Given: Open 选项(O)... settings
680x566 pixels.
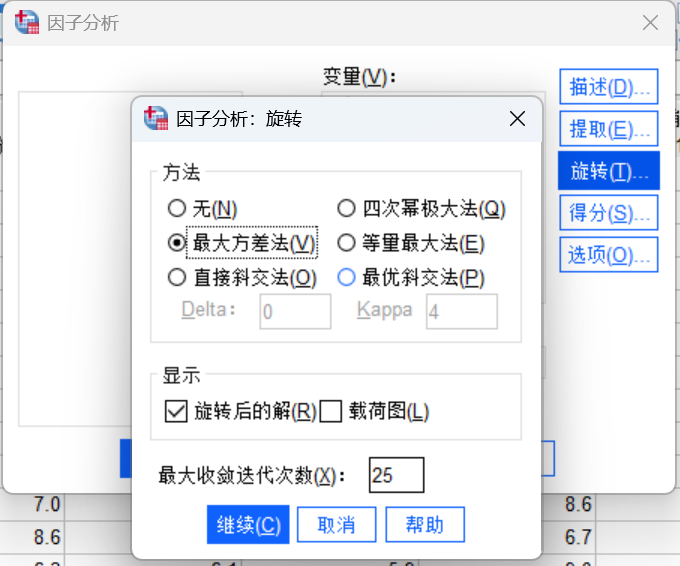Looking at the screenshot, I should [x=609, y=255].
